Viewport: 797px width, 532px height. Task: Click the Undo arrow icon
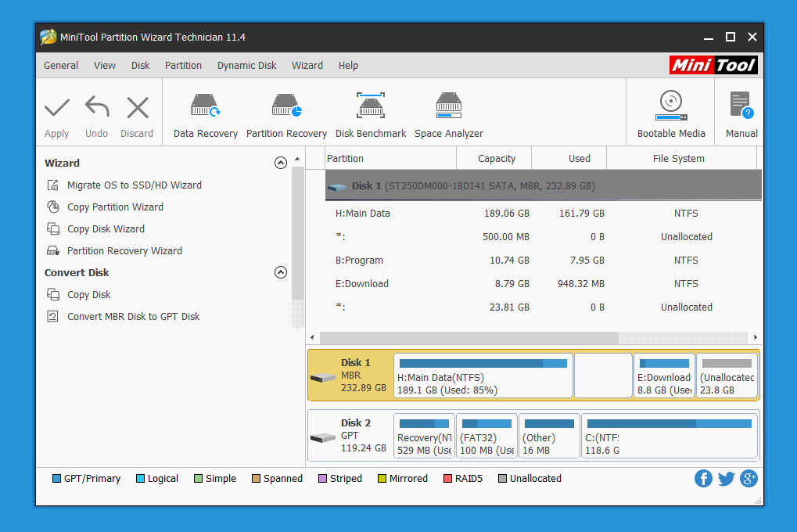point(96,107)
